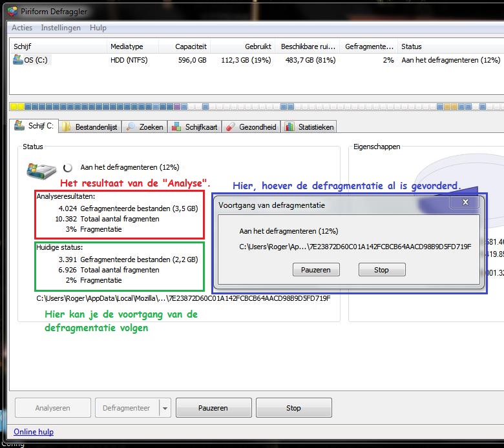
Task: Click the disabled Analyseren button
Action: pos(53,408)
